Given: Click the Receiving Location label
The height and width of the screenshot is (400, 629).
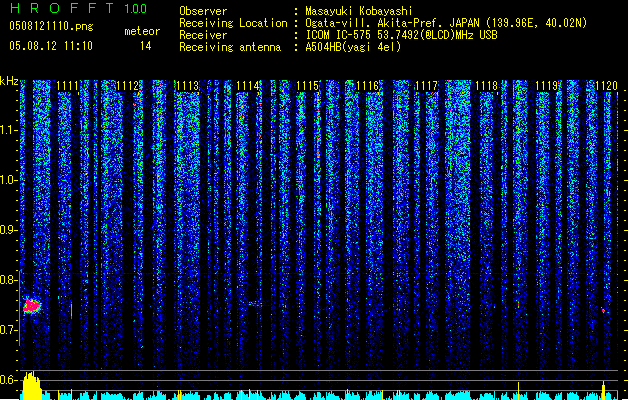Looking at the screenshot, I should click(233, 23).
